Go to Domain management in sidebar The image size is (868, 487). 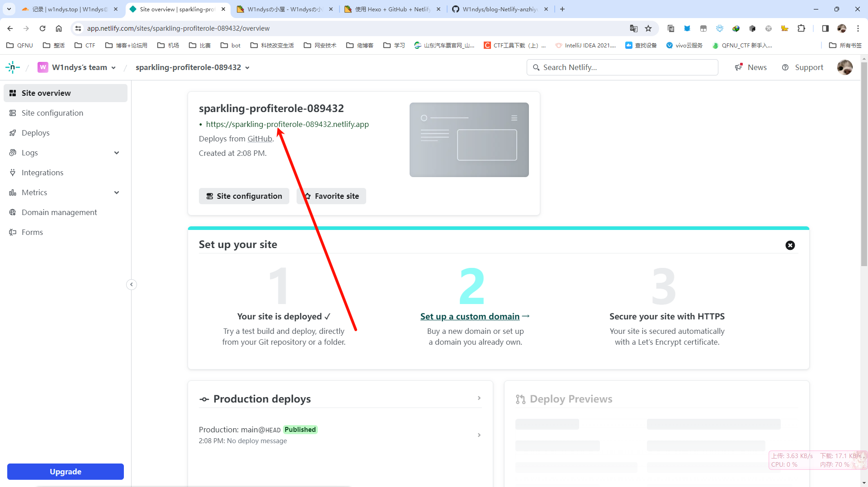59,212
